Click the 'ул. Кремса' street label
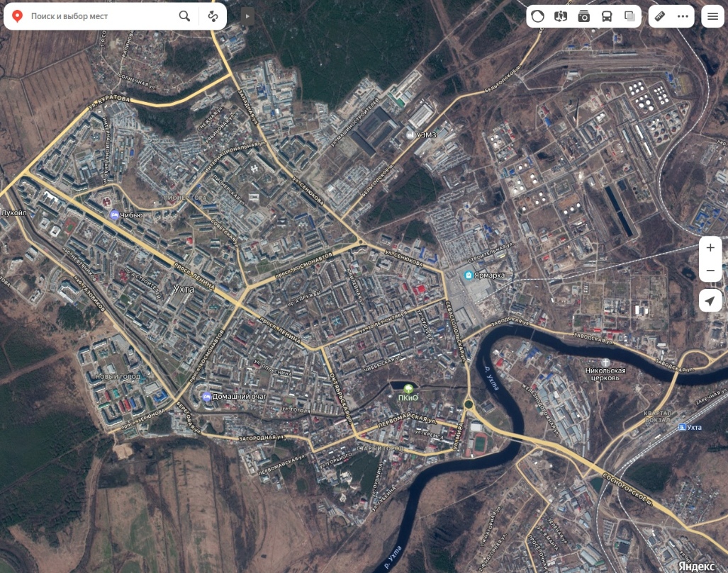The width and height of the screenshot is (728, 573). [430, 435]
